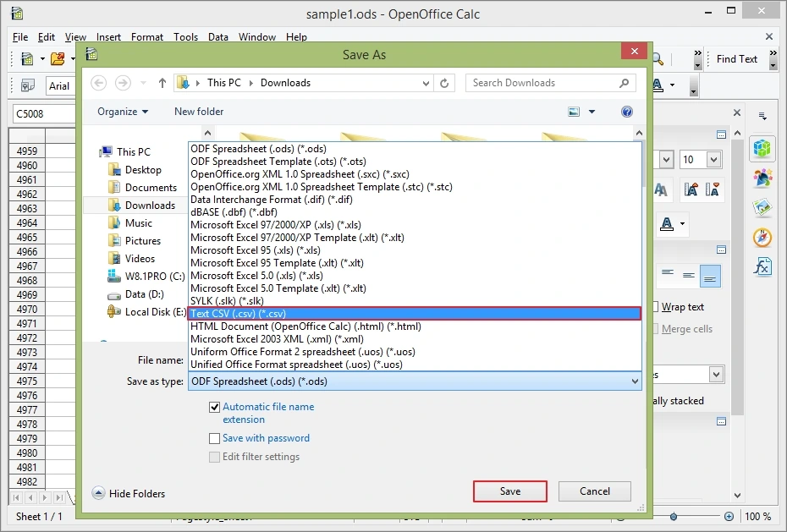Open the Organize dropdown menu
Viewport: 787px width, 532px height.
pos(123,112)
